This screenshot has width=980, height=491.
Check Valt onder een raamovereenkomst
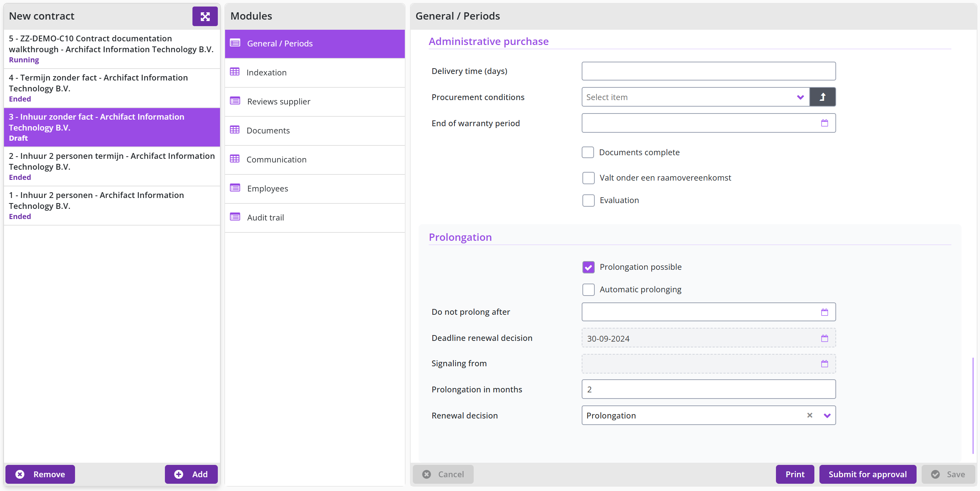(589, 178)
